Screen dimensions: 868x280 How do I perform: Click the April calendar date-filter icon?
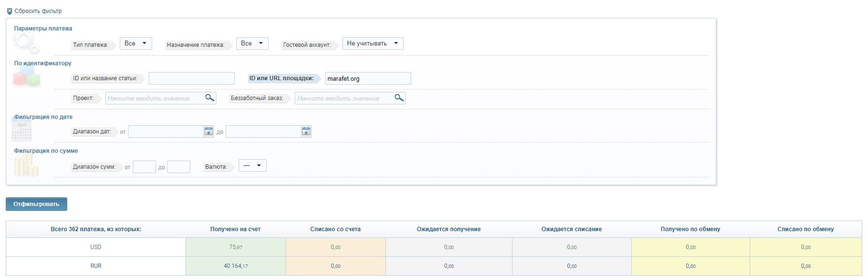pos(22,131)
